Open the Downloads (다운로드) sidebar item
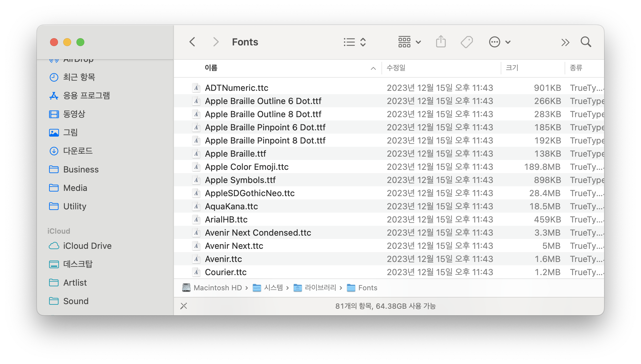641x364 pixels. click(x=78, y=151)
